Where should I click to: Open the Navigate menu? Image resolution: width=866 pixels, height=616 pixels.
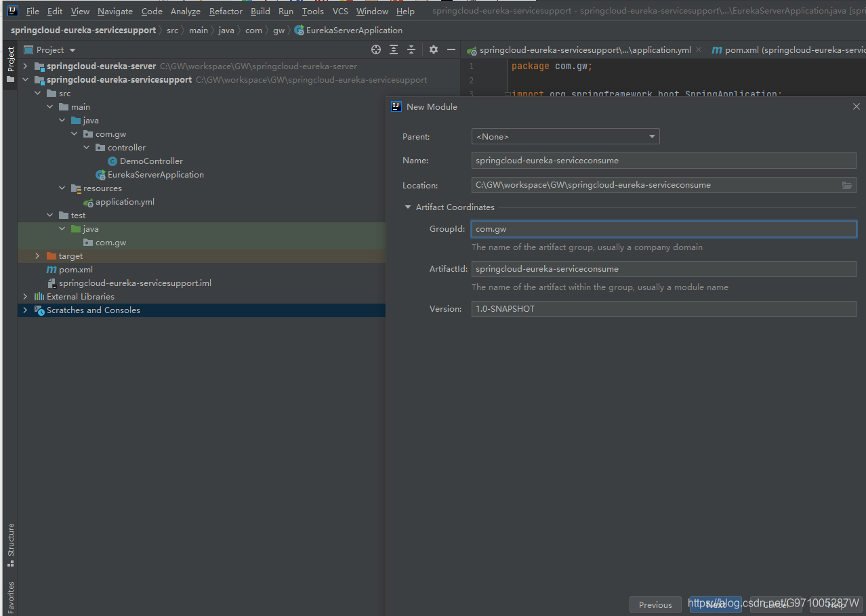[115, 11]
